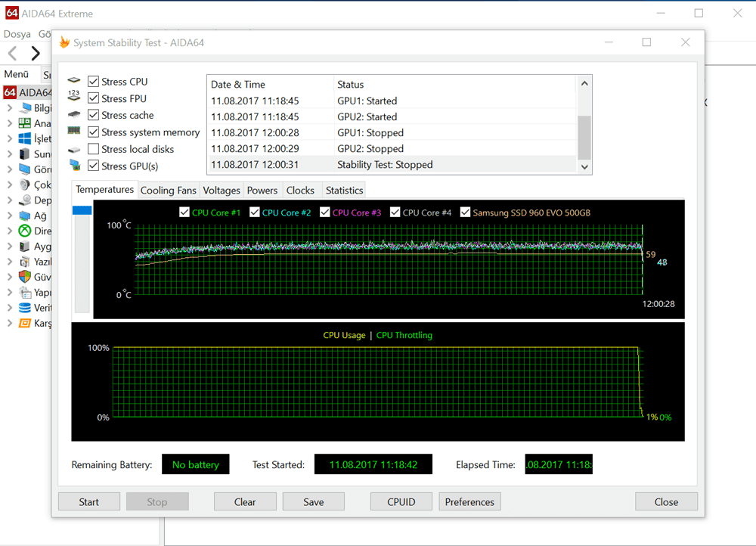Open the Preferences dialog
This screenshot has height=546, width=756.
pyautogui.click(x=469, y=502)
